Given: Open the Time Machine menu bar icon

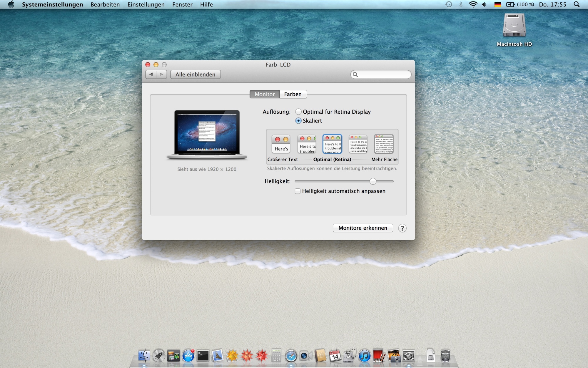Looking at the screenshot, I should click(x=449, y=4).
